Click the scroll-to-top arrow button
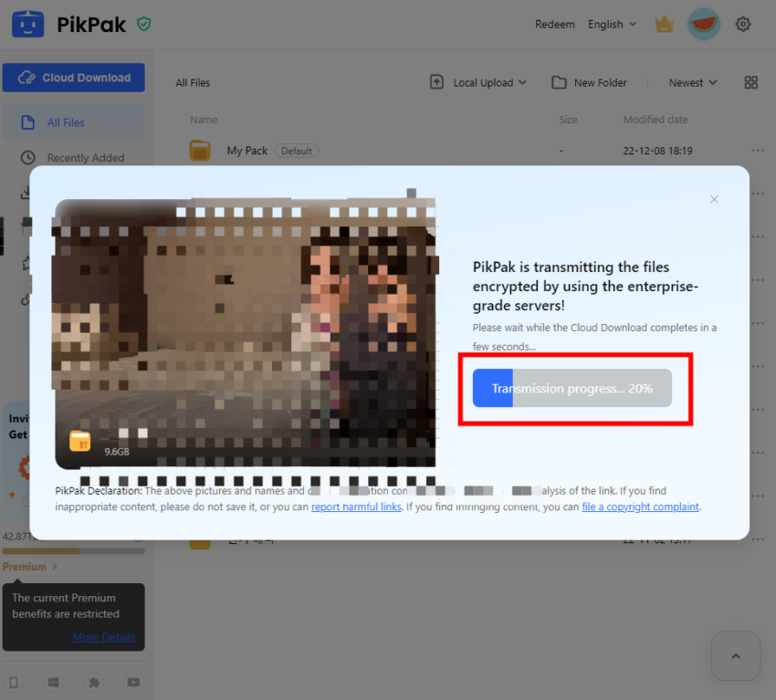776x700 pixels. point(736,656)
